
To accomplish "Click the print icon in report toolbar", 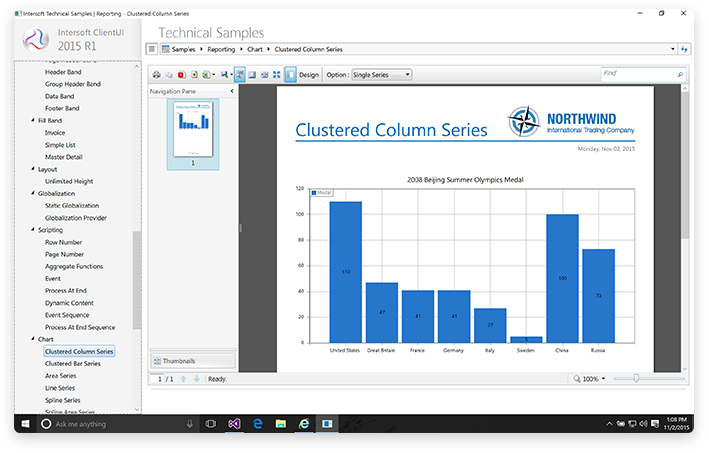I will tap(156, 75).
